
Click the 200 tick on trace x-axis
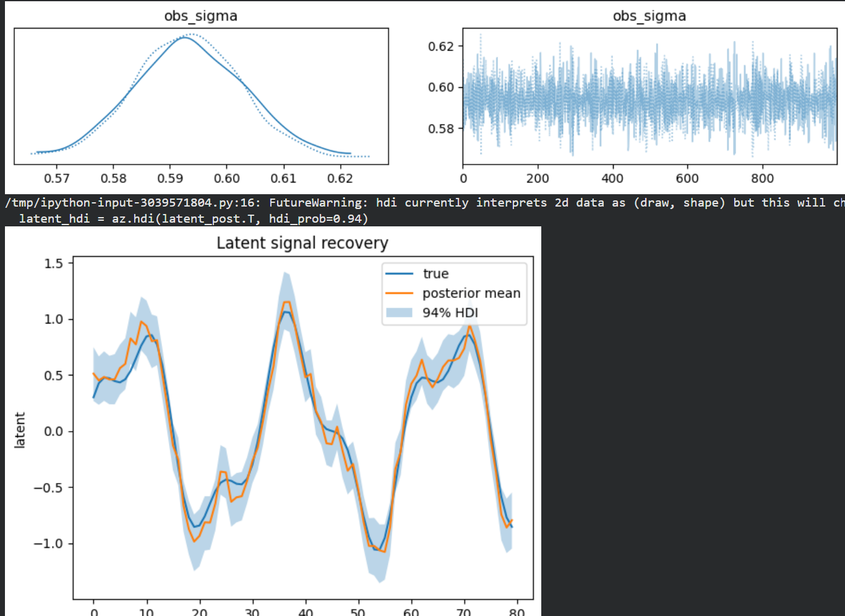click(x=538, y=179)
